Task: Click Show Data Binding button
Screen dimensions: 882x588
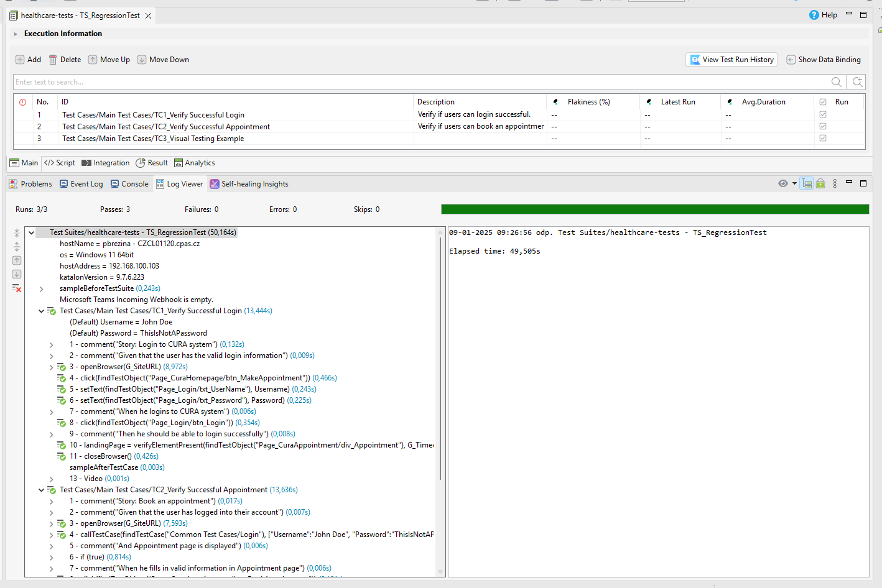Action: [x=824, y=60]
